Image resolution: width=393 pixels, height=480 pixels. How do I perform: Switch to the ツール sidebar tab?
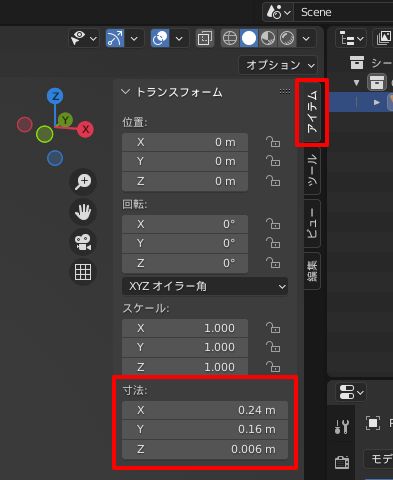click(312, 170)
